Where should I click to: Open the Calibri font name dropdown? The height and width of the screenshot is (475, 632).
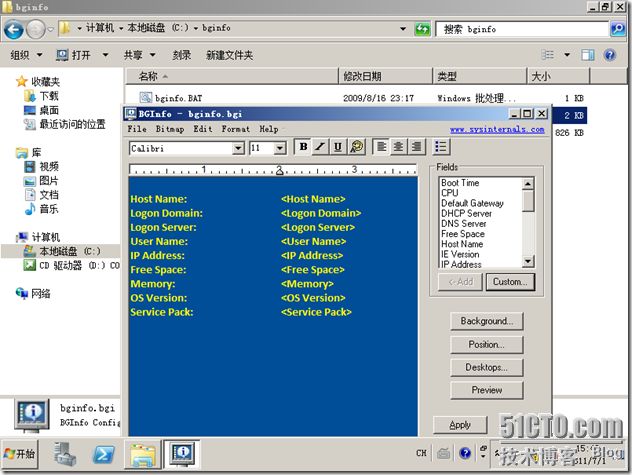(x=238, y=149)
